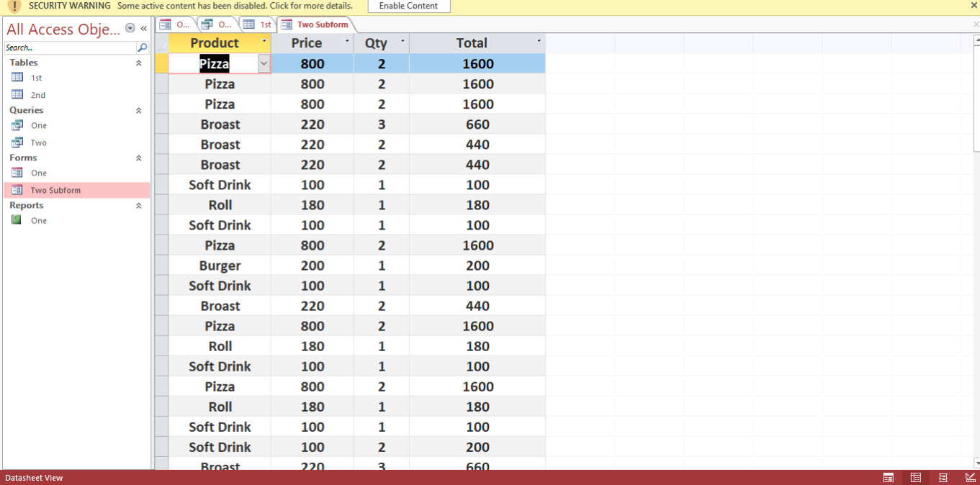Click the search magnifier icon in navigation pane
This screenshot has height=485, width=980.
point(142,47)
